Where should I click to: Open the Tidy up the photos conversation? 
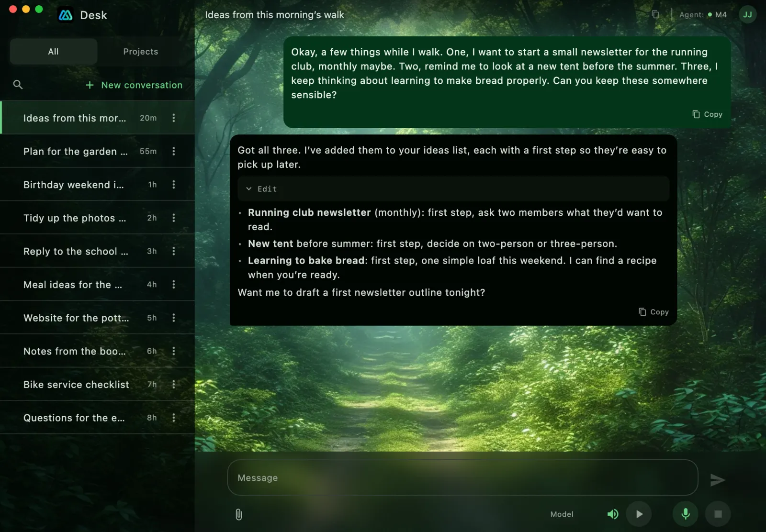point(97,218)
